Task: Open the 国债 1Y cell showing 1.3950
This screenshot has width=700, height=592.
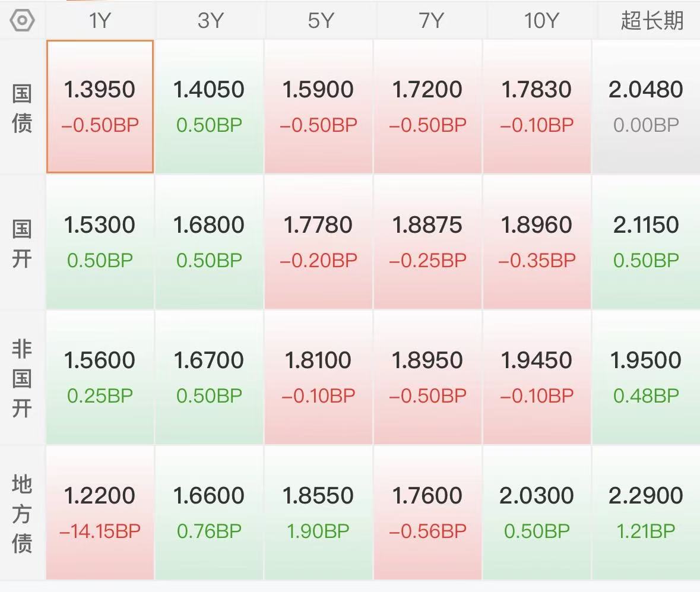Action: 100,107
